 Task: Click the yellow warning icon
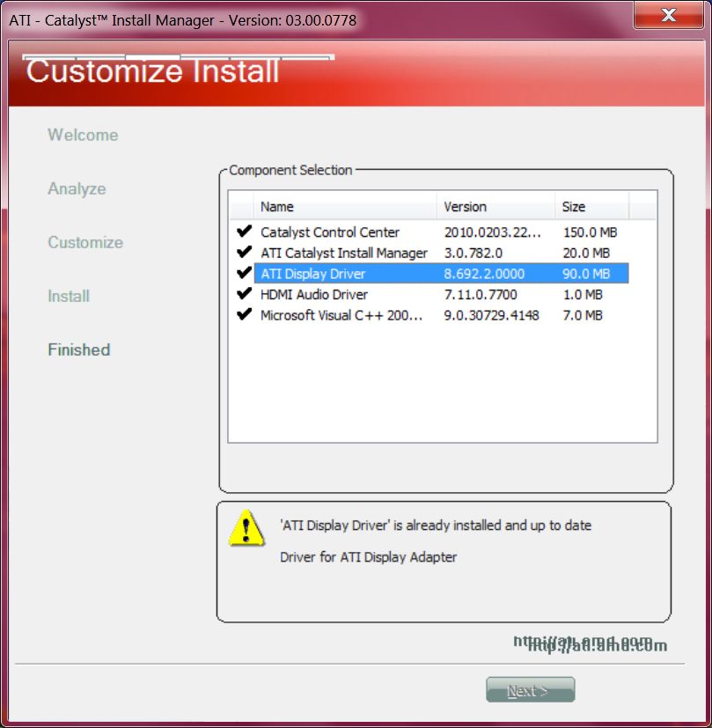[246, 528]
